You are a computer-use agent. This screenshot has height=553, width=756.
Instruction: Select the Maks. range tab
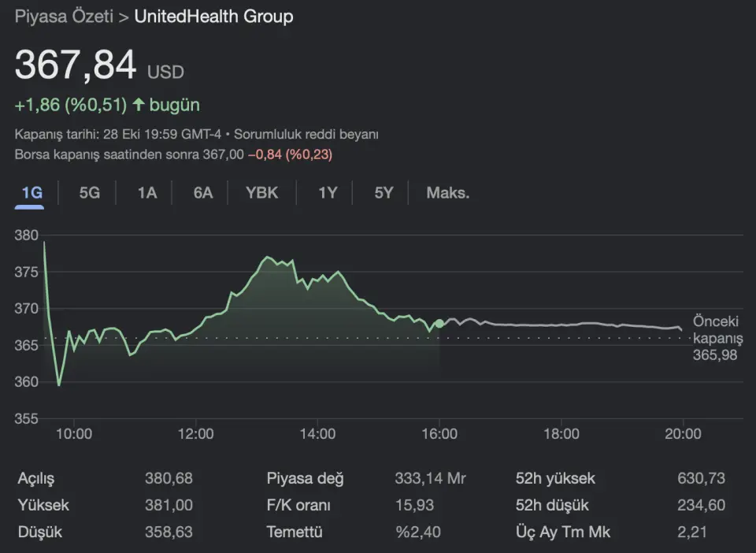[447, 193]
